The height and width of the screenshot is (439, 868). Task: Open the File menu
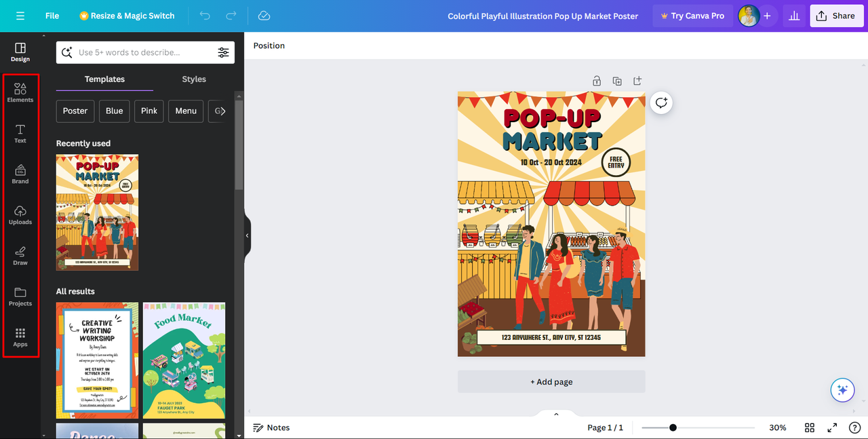point(52,16)
